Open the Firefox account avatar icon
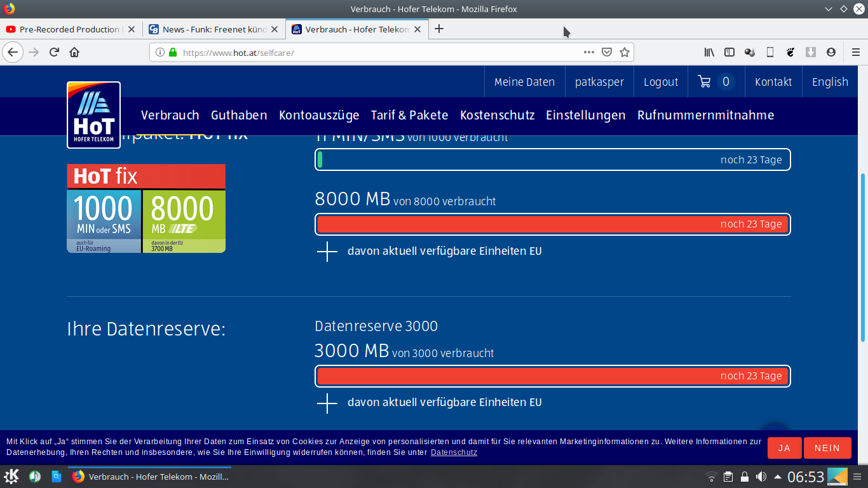The width and height of the screenshot is (868, 488). click(x=831, y=52)
